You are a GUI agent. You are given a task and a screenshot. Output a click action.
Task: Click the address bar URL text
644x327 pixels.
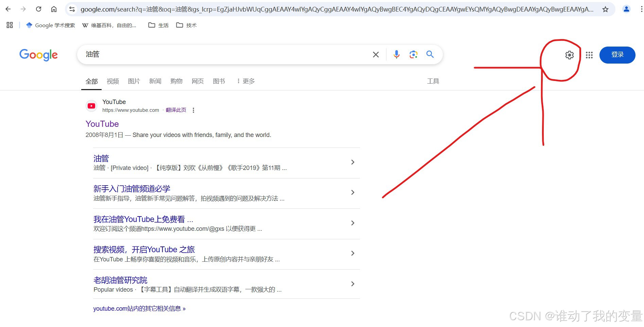tap(337, 10)
